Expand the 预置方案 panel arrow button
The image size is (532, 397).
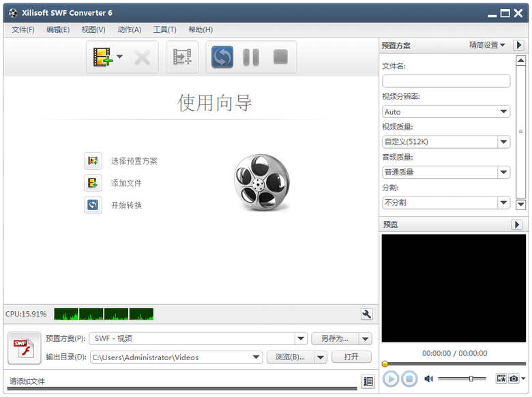(518, 45)
